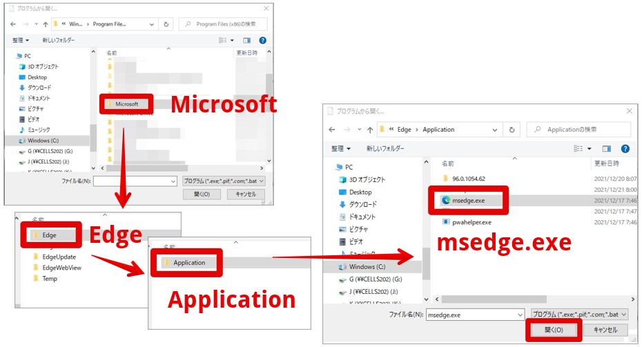
Task: Click Cancel in the Application dialog
Action: 605,330
